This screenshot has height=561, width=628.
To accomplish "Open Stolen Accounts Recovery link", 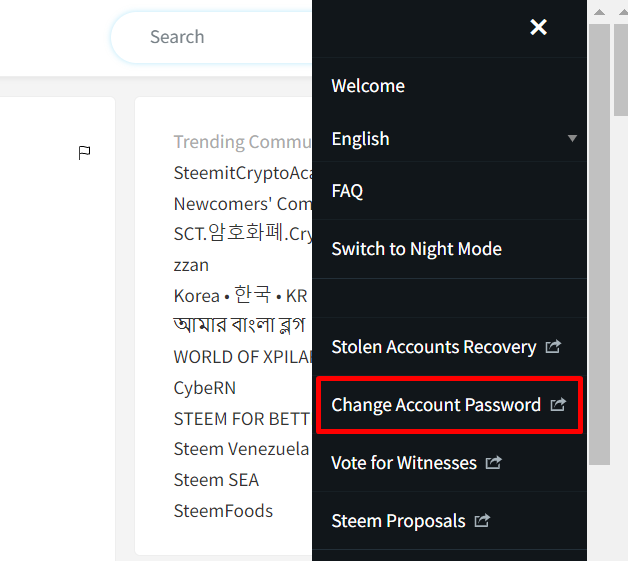I will coord(433,347).
